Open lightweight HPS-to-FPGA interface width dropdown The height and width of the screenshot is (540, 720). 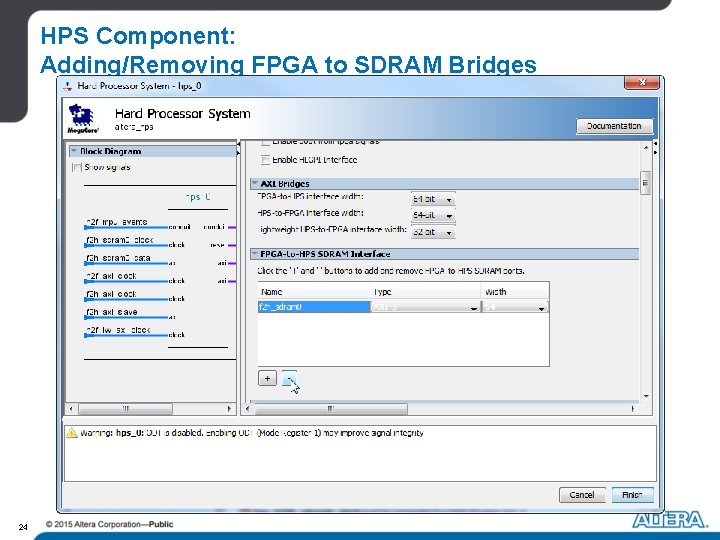pyautogui.click(x=433, y=232)
